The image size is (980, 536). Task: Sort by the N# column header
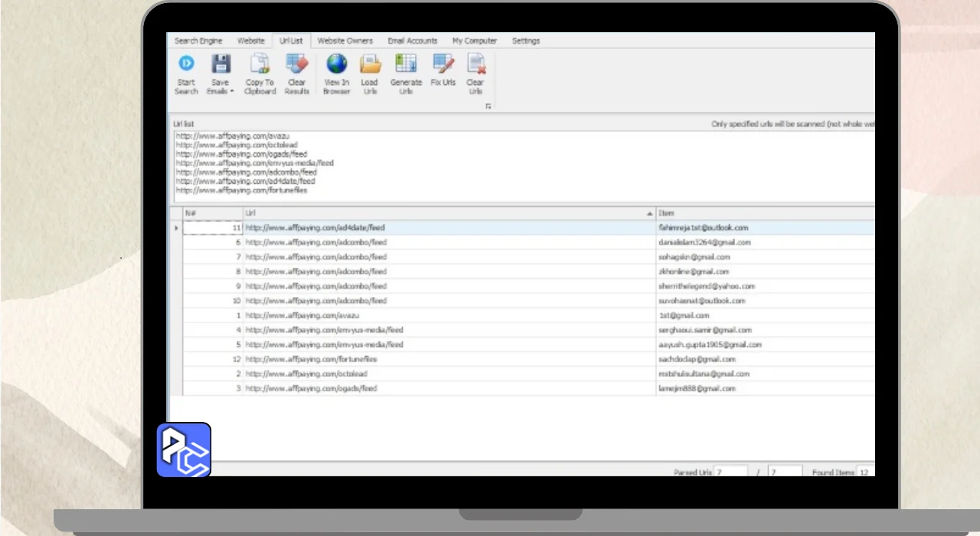(213, 213)
